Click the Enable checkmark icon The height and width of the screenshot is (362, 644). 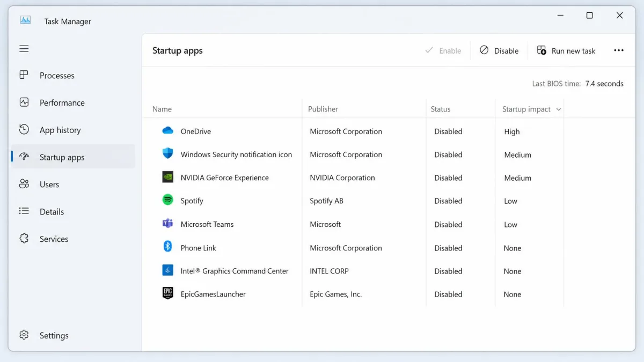coord(429,50)
